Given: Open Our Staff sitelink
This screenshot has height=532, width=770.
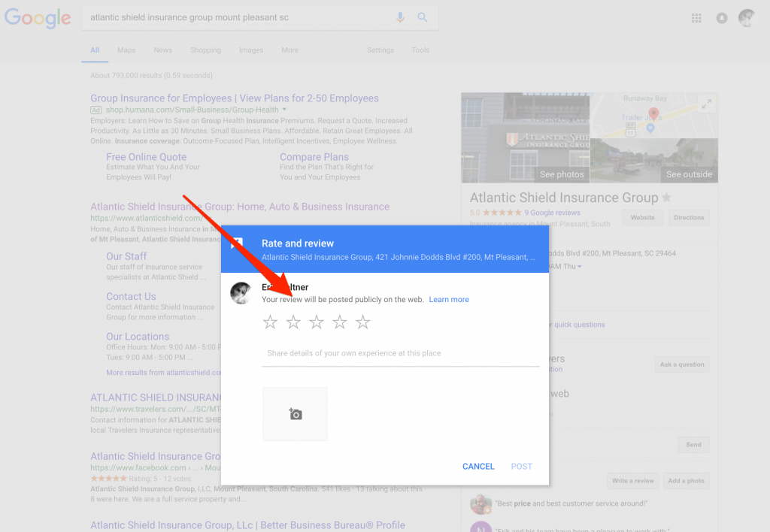Looking at the screenshot, I should [x=126, y=256].
